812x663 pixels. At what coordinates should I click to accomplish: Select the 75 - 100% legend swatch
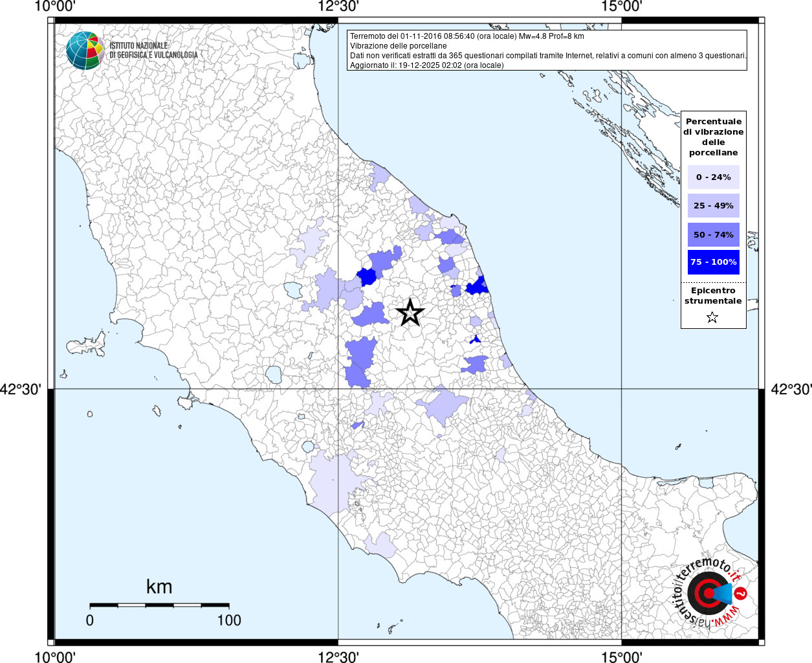(713, 262)
